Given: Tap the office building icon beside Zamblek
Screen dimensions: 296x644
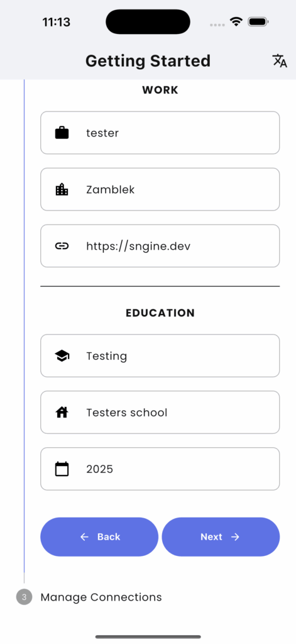Looking at the screenshot, I should coord(62,189).
